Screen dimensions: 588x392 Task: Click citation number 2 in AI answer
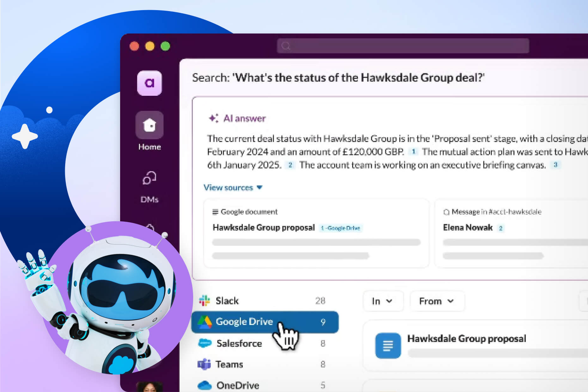pyautogui.click(x=290, y=165)
